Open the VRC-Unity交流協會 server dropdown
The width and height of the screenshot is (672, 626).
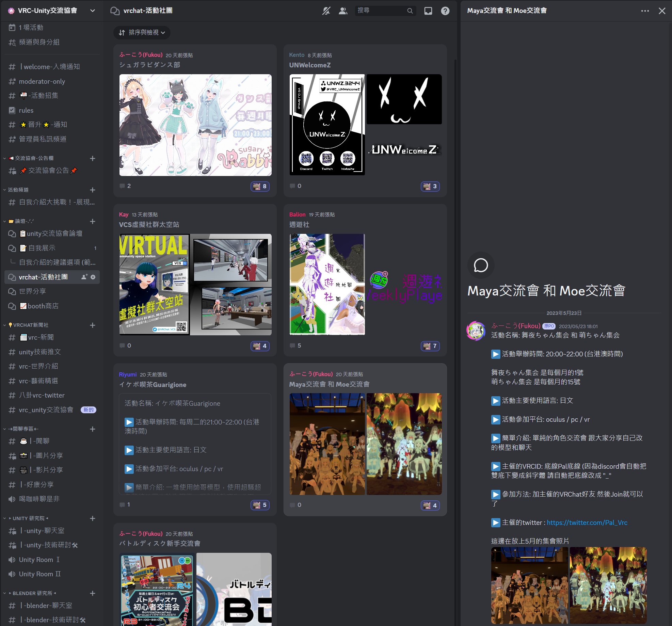point(92,11)
